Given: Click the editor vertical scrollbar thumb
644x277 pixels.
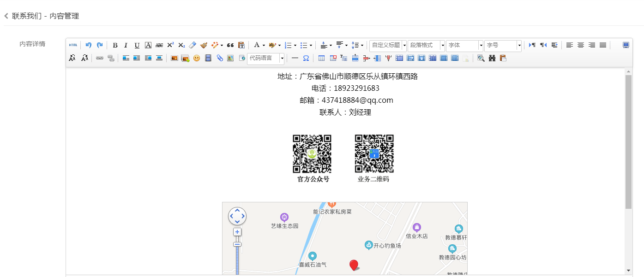Looking at the screenshot, I should 628,141.
